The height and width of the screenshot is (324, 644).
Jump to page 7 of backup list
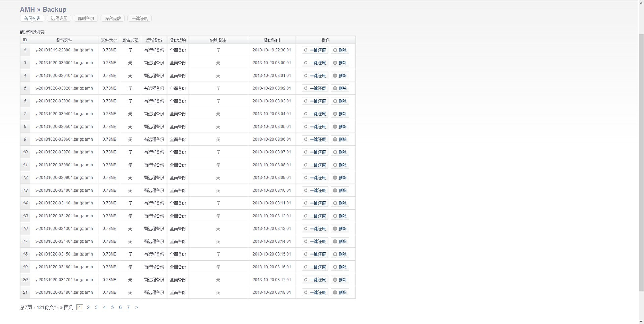(128, 307)
